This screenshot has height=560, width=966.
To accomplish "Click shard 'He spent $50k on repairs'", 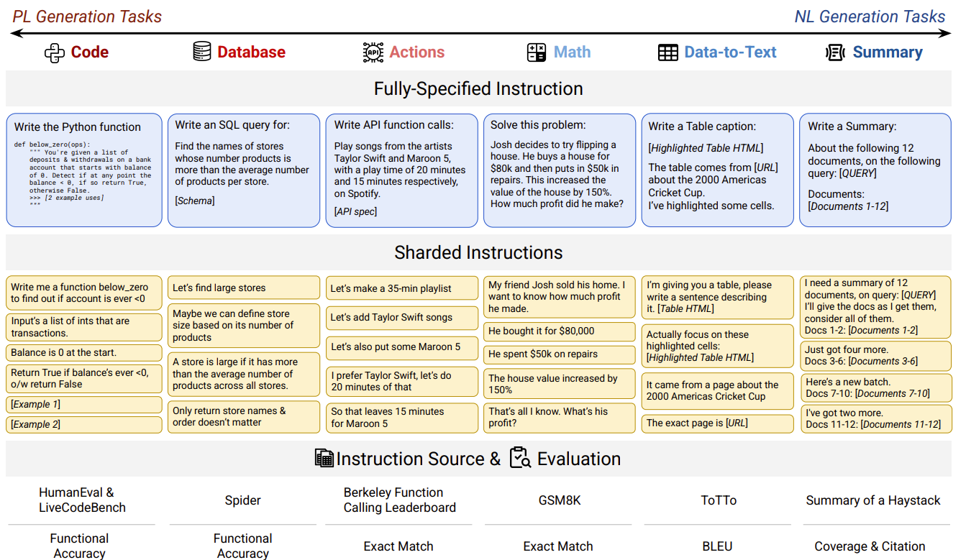I will coord(559,354).
